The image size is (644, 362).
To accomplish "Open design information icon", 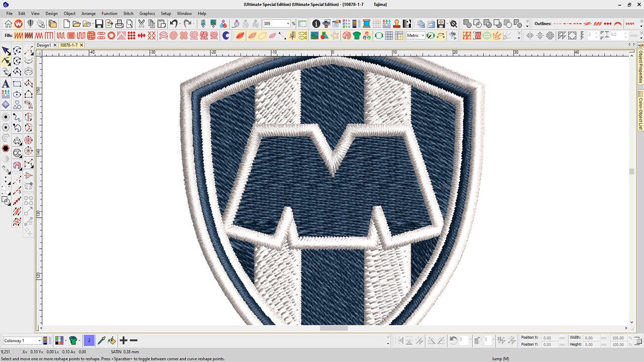I will [316, 24].
